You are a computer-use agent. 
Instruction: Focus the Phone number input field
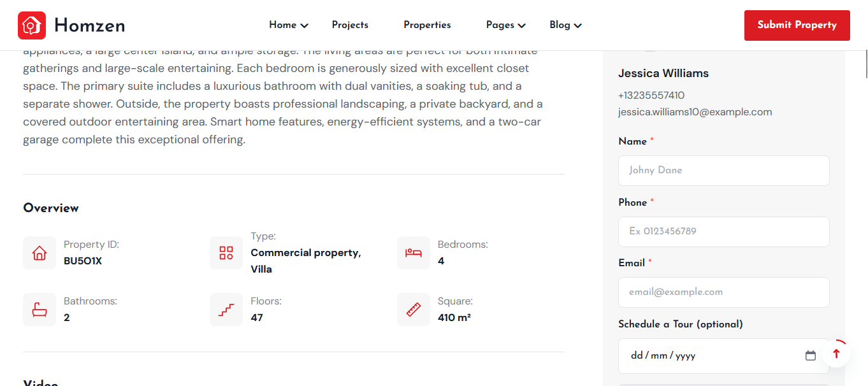(x=723, y=231)
